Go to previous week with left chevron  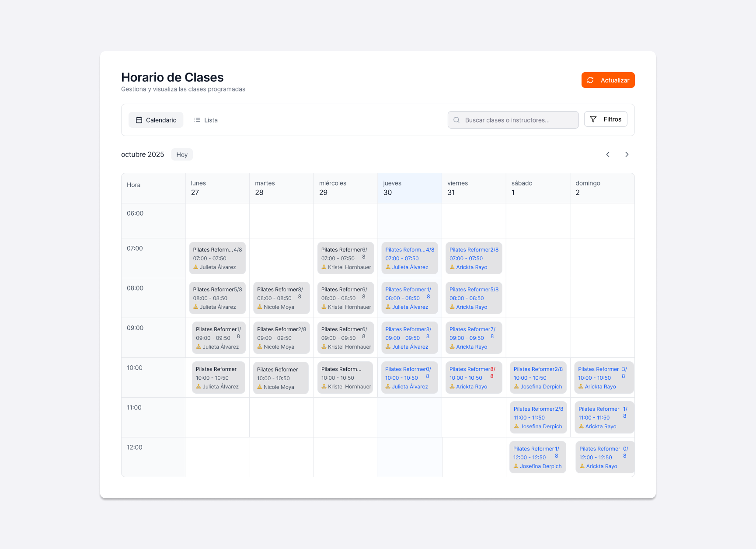coord(608,154)
